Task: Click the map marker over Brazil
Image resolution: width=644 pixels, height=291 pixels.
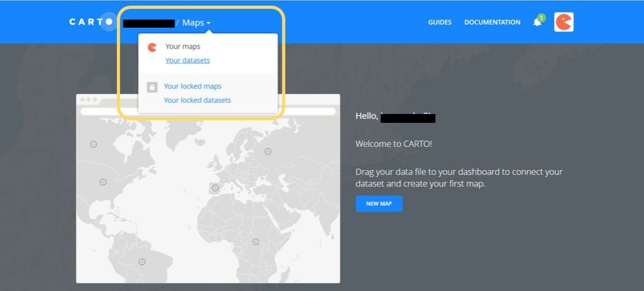Action: (x=142, y=262)
